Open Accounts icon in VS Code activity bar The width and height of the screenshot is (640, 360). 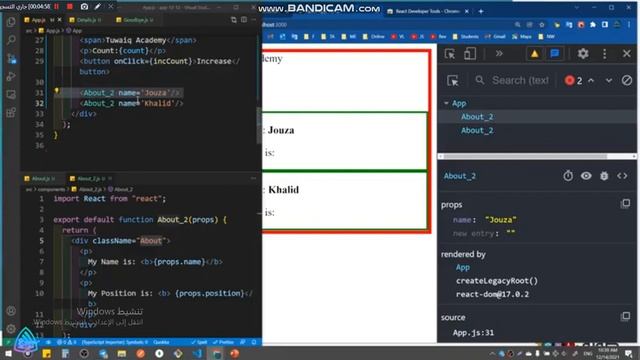(x=11, y=311)
